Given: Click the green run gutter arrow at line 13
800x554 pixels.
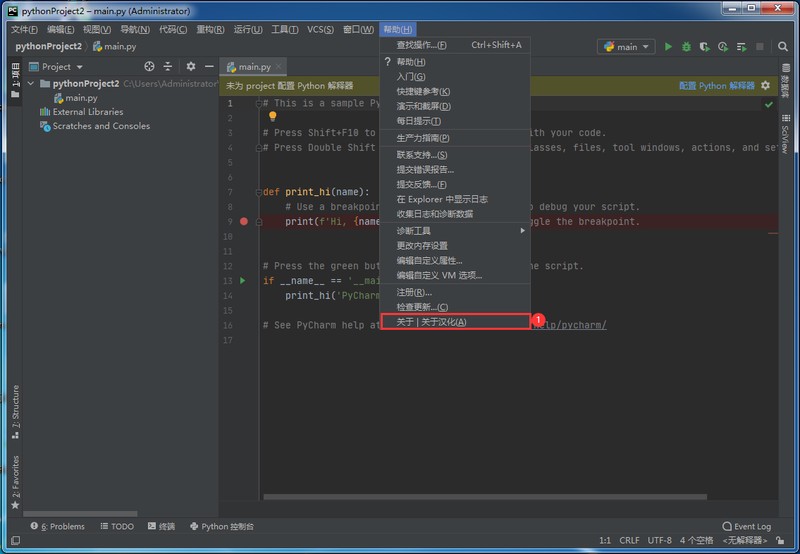Looking at the screenshot, I should [x=242, y=281].
